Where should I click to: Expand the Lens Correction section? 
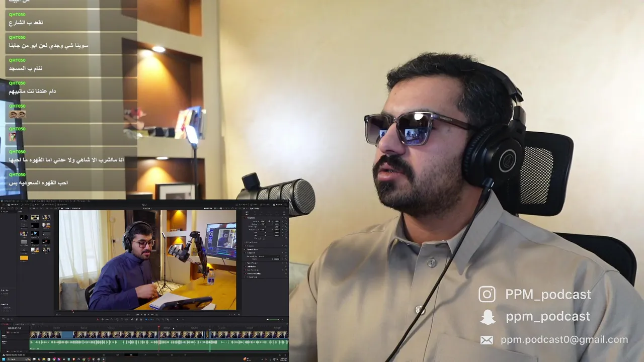click(x=253, y=270)
